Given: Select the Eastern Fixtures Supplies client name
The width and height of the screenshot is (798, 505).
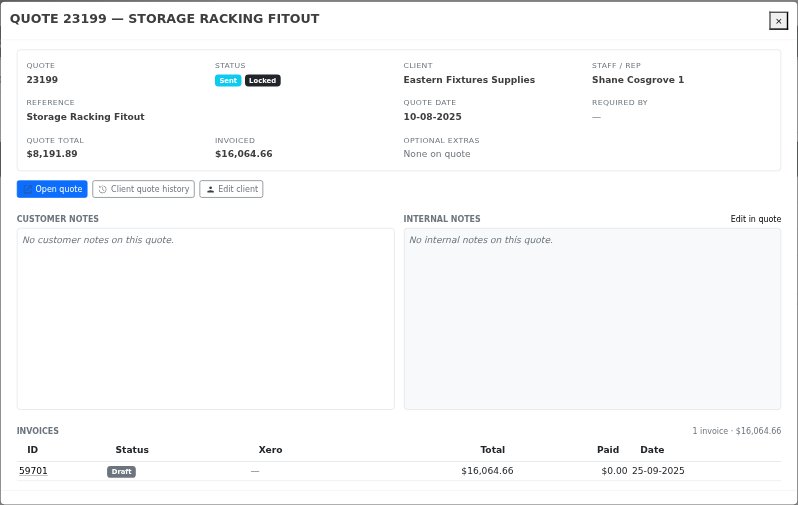Looking at the screenshot, I should (469, 80).
